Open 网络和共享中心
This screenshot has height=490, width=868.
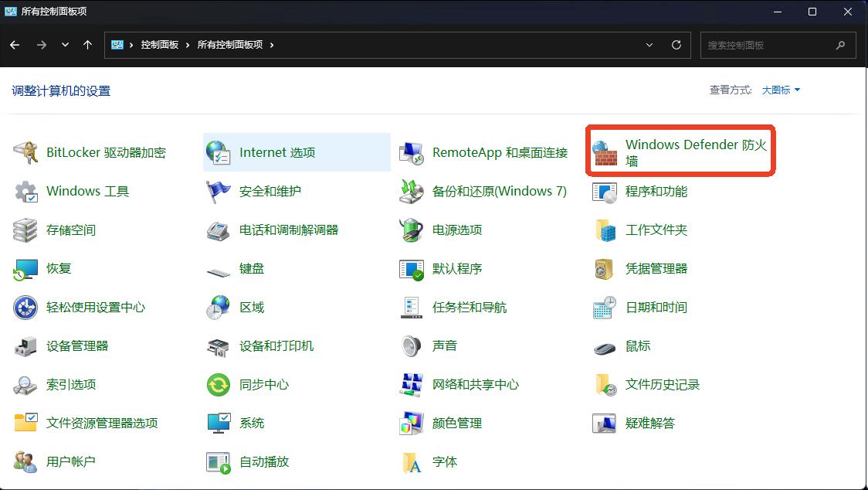(475, 384)
